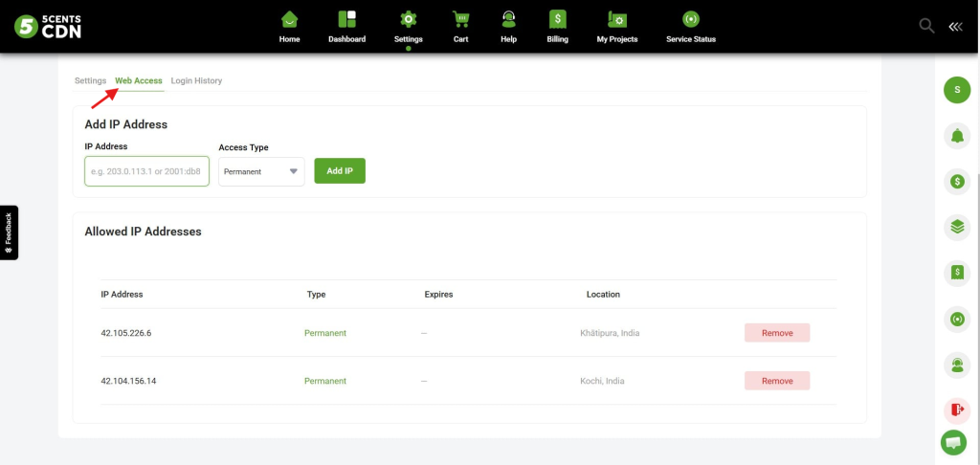Open the Billing receipt icon
The height and width of the screenshot is (465, 980).
558,19
